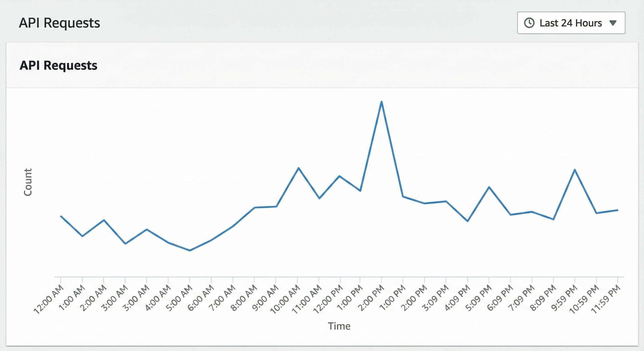This screenshot has width=644, height=351.
Task: Select the 9:59 PM axis label
Action: coord(565,298)
